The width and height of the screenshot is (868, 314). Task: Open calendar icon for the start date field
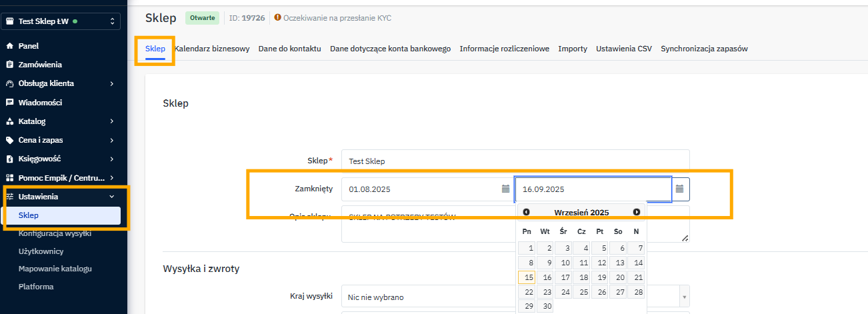coord(505,189)
